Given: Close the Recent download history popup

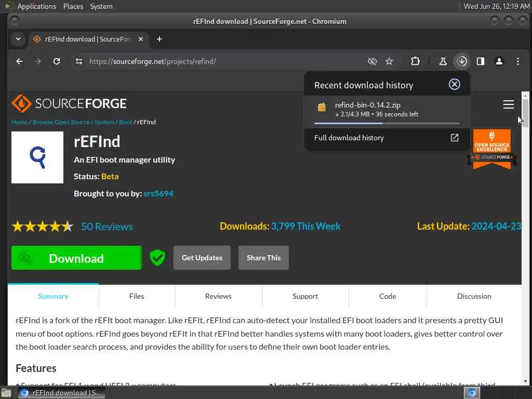Looking at the screenshot, I should point(454,84).
